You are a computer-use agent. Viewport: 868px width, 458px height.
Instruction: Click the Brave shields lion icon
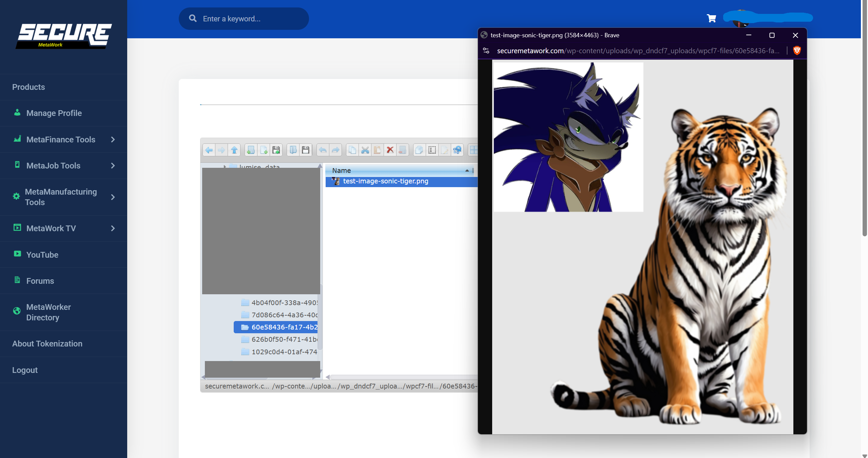(x=797, y=51)
